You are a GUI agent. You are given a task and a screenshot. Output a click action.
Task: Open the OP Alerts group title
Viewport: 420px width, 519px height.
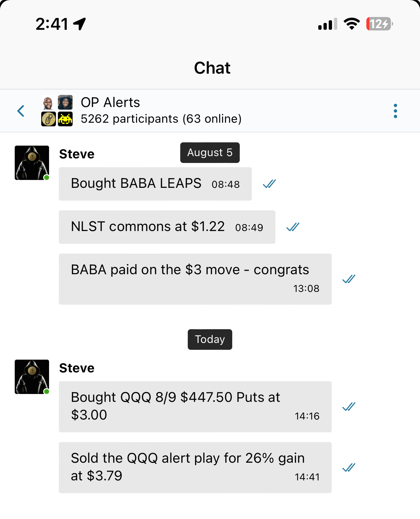[x=110, y=102]
